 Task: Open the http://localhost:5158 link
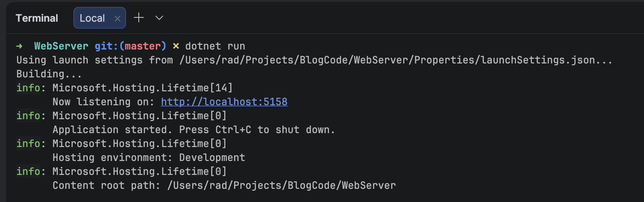coord(224,102)
